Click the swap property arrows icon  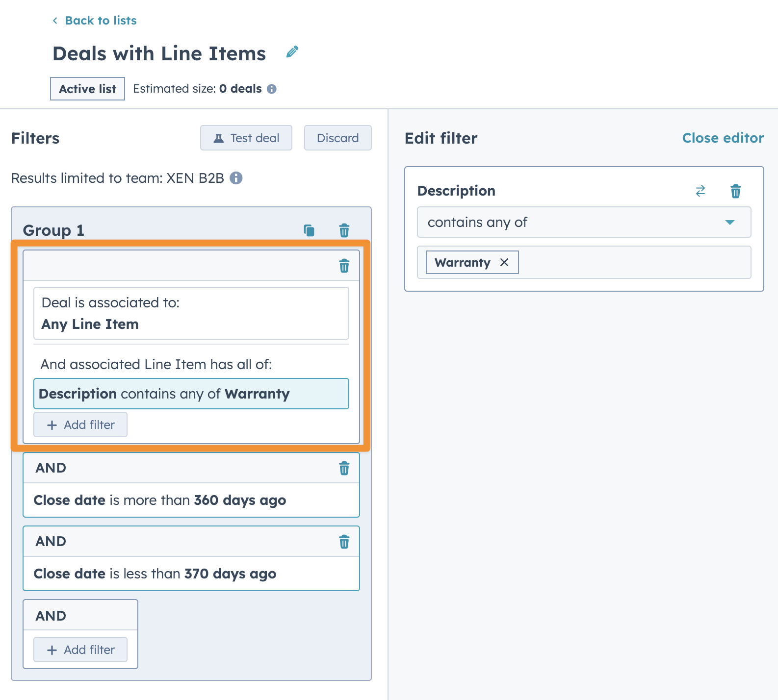[x=700, y=191]
